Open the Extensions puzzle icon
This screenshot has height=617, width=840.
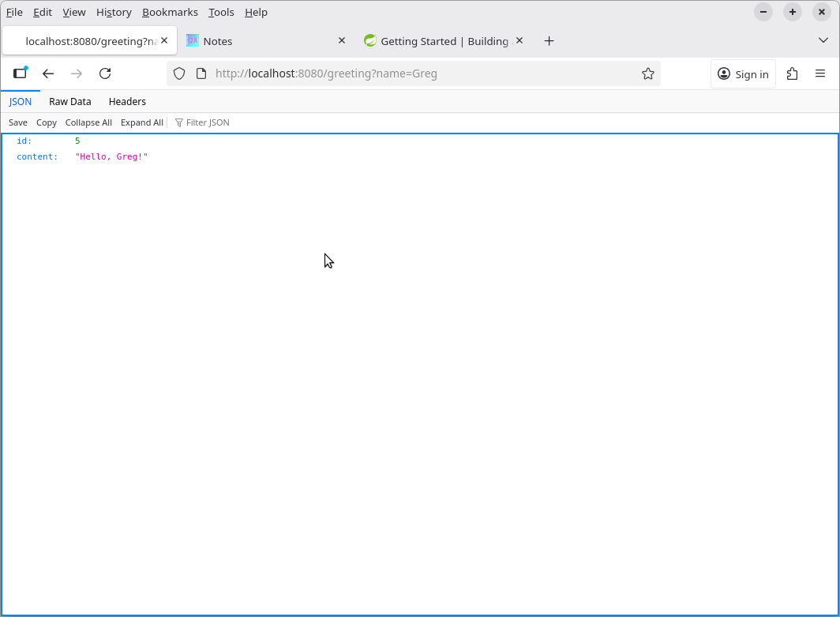[792, 73]
